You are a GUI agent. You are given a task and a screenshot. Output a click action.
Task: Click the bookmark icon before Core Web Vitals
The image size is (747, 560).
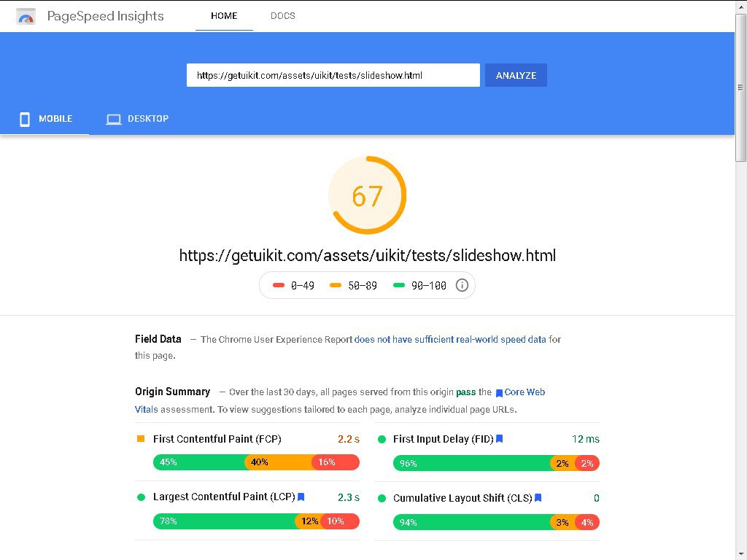coord(499,393)
